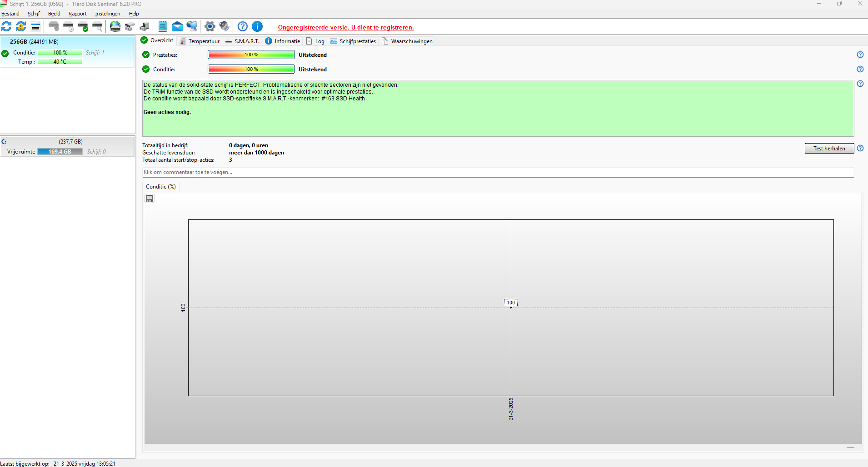Viewport: 868px width, 467px height.
Task: Click the unregistered version registration link
Action: (x=346, y=27)
